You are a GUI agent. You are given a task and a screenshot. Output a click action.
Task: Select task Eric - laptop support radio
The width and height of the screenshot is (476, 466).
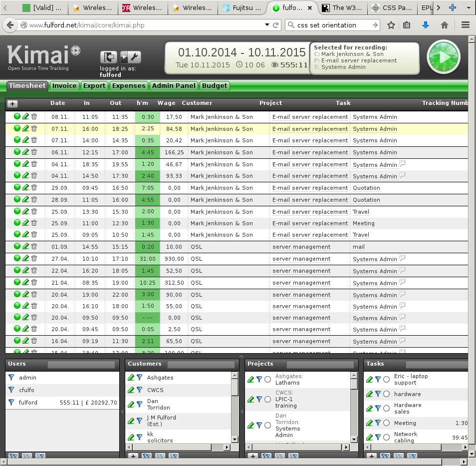[386, 380]
